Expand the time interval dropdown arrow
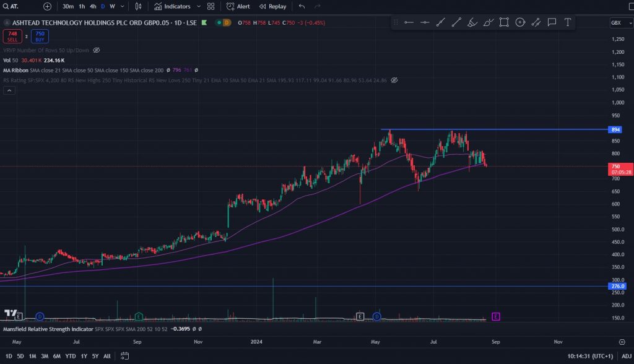634x364 pixels. pyautogui.click(x=123, y=6)
